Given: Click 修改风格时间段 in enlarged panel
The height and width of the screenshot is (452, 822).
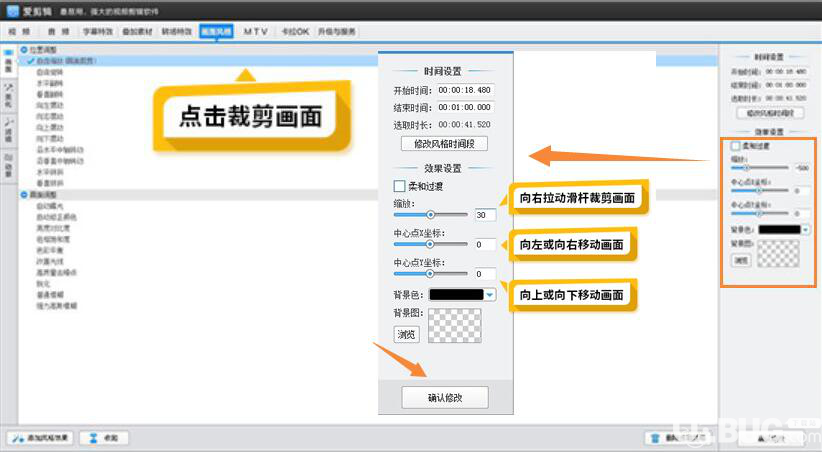Looking at the screenshot, I should click(x=444, y=144).
